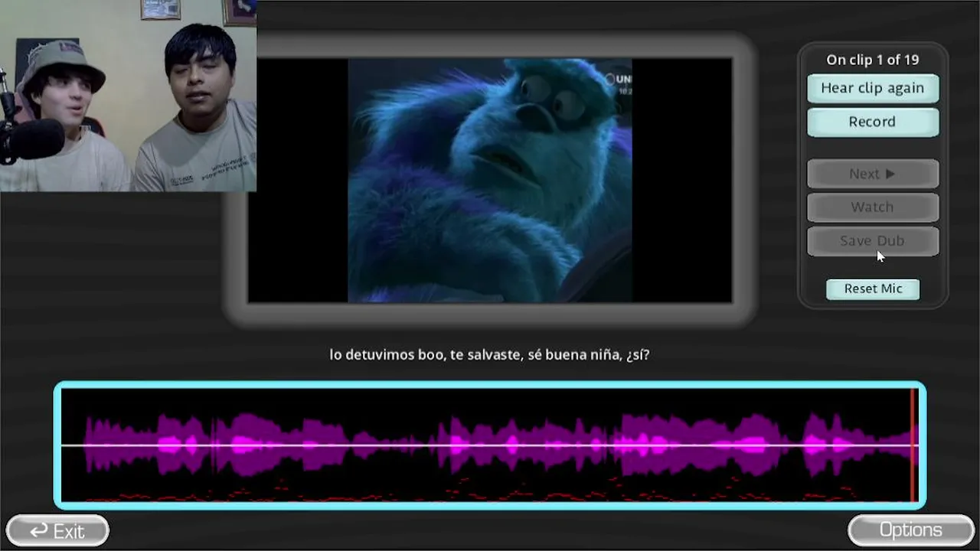Click the Save Dub button

(x=873, y=241)
